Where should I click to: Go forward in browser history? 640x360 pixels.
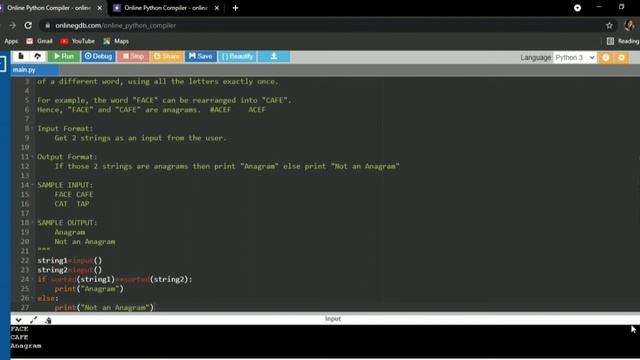pyautogui.click(x=12, y=25)
